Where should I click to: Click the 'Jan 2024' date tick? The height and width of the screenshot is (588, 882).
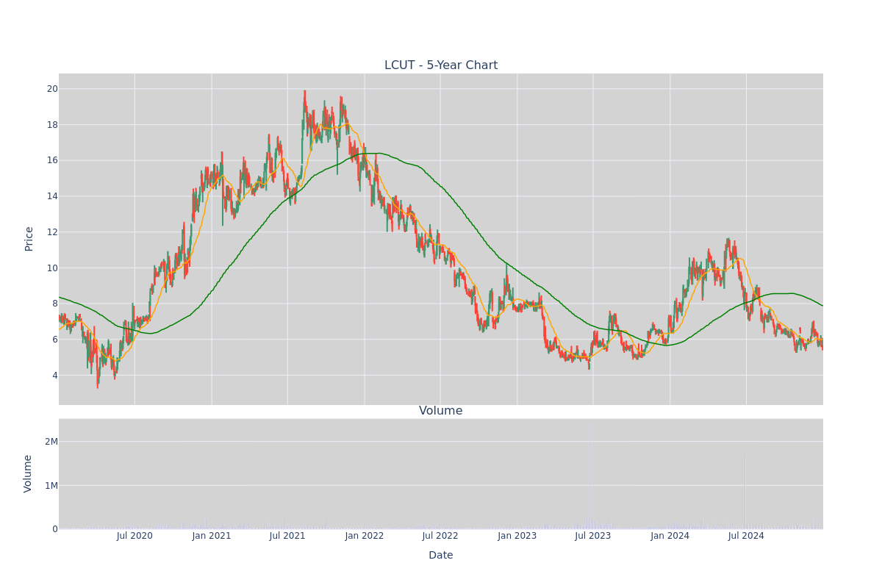pyautogui.click(x=670, y=536)
